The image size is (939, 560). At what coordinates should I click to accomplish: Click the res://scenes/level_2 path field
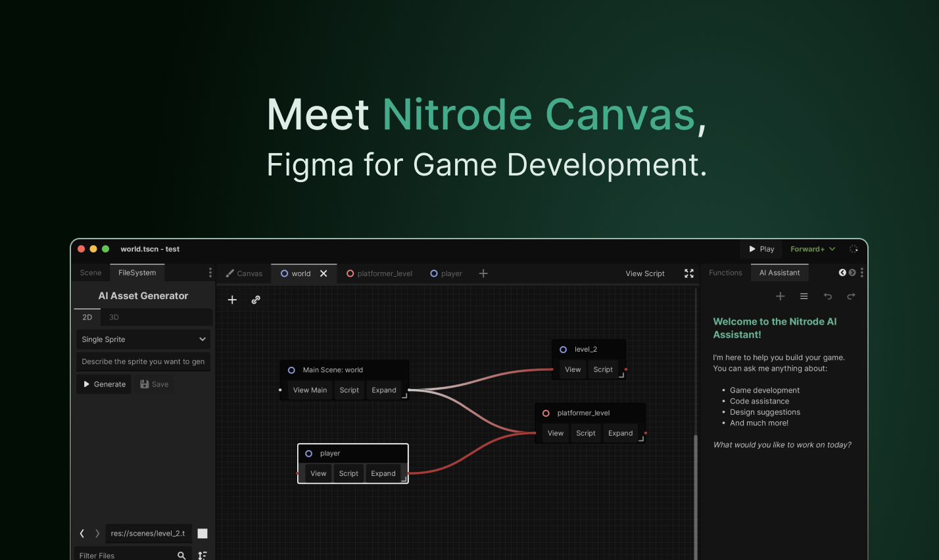149,534
